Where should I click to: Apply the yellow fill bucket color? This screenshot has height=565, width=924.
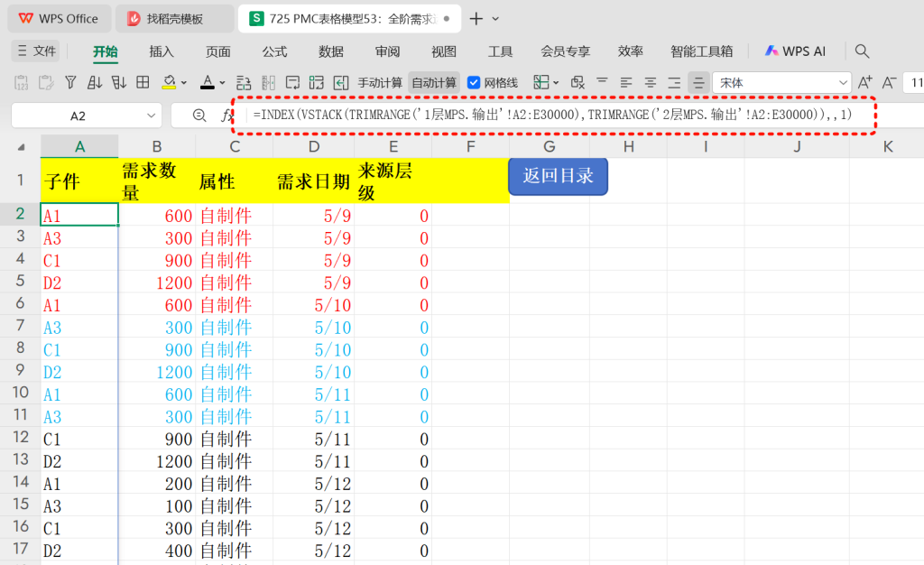point(169,82)
